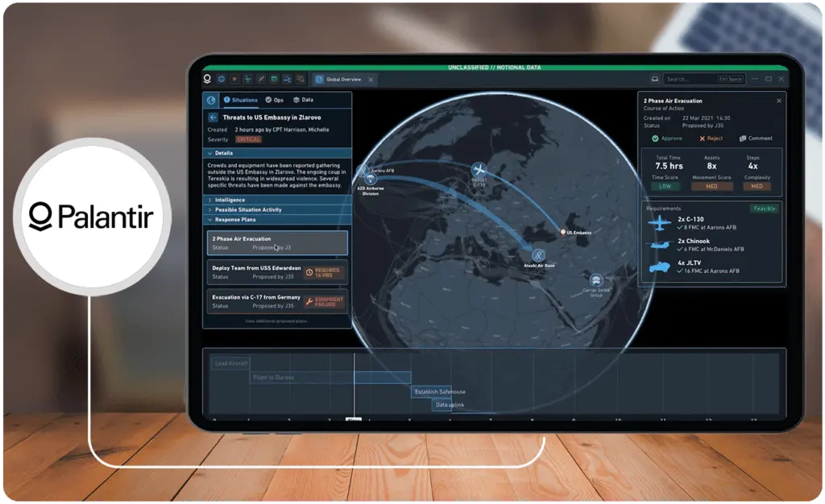Click the Steps 4x value
Screen dimensions: 825x504
(753, 166)
